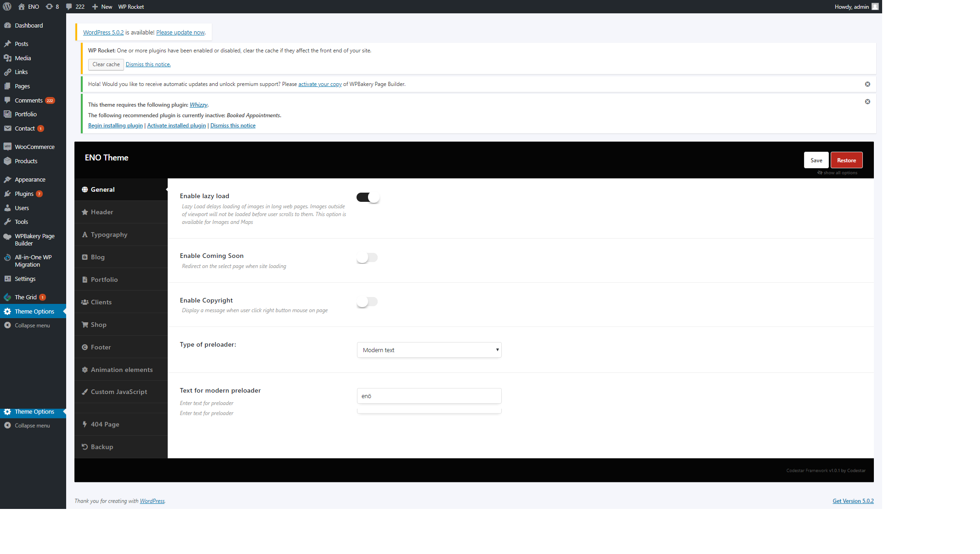The image size is (980, 554).
Task: Open the General settings tab
Action: tap(121, 189)
